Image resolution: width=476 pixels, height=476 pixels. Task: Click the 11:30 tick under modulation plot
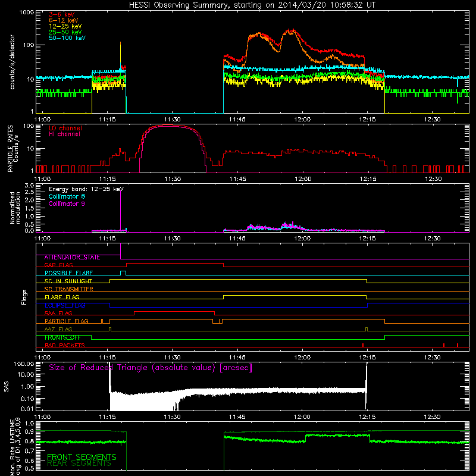click(x=172, y=239)
